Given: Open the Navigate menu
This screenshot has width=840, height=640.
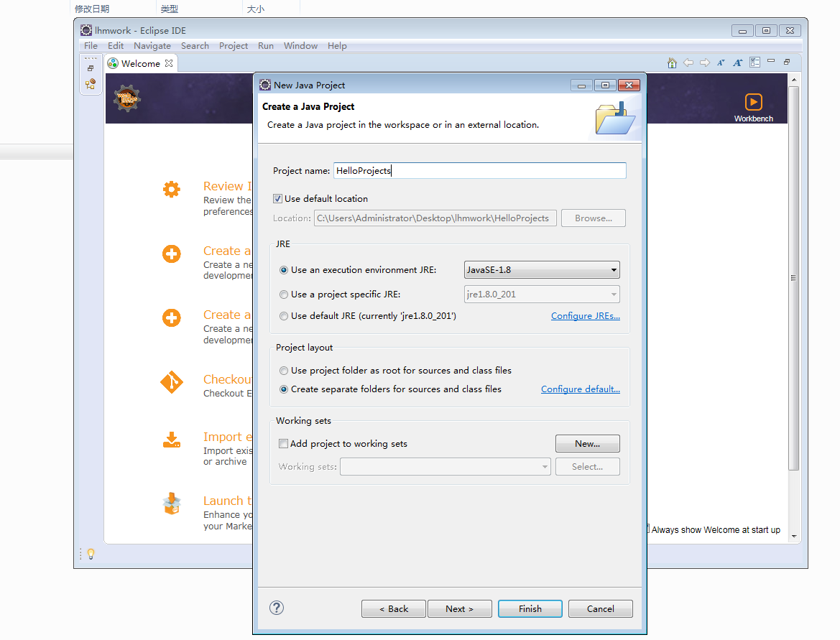Looking at the screenshot, I should coord(152,46).
